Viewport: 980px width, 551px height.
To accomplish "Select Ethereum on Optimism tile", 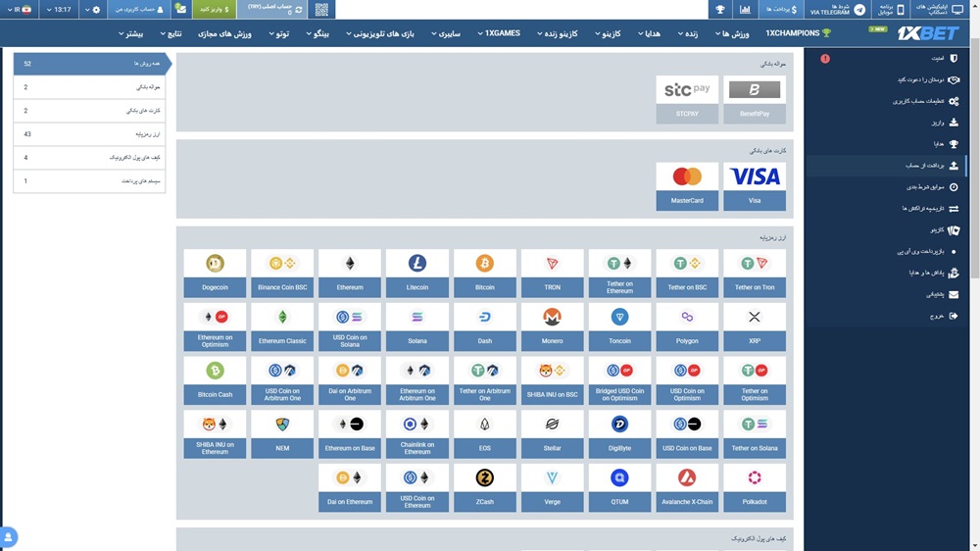I will [x=215, y=326].
